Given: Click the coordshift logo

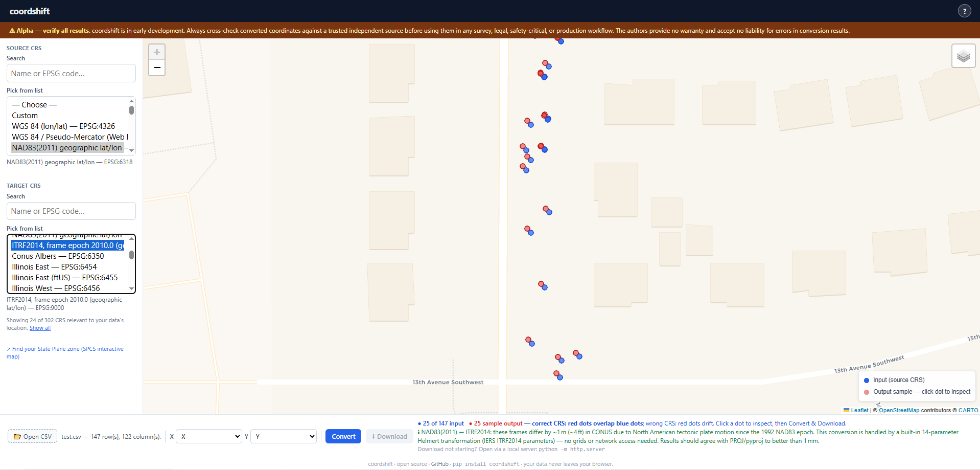Looking at the screenshot, I should point(30,11).
